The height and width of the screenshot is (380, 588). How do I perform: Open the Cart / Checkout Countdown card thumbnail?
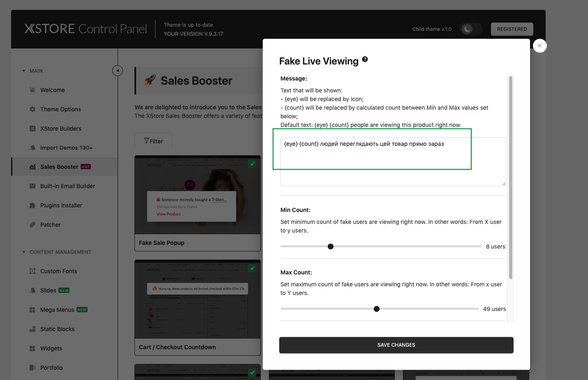click(x=197, y=299)
